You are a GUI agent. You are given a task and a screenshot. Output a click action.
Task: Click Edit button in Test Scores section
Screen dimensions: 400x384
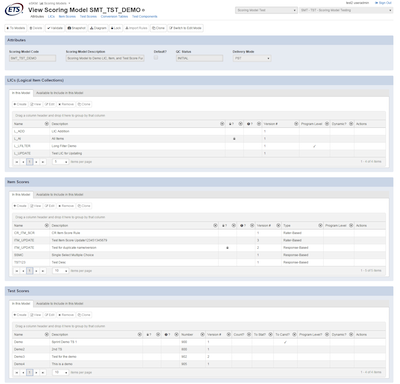pos(50,315)
